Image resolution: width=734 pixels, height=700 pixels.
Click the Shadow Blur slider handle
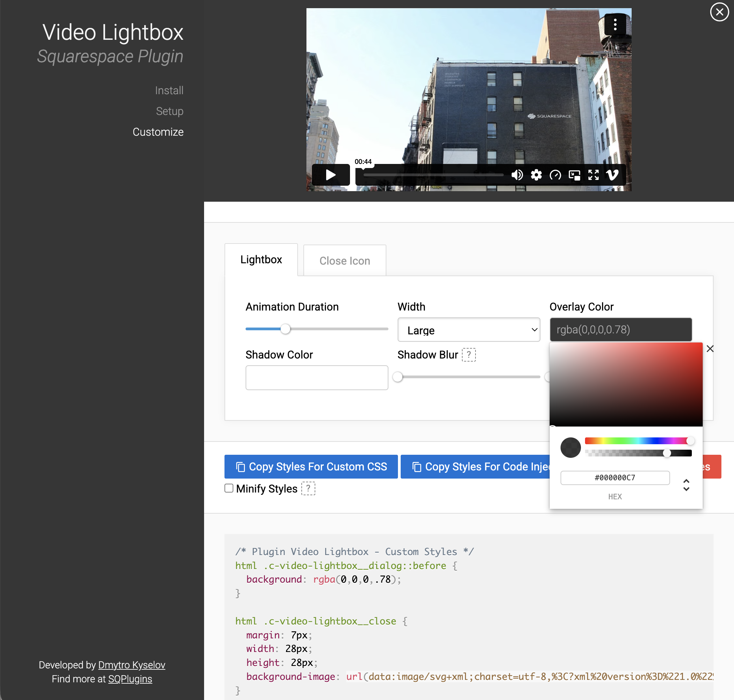coord(398,377)
